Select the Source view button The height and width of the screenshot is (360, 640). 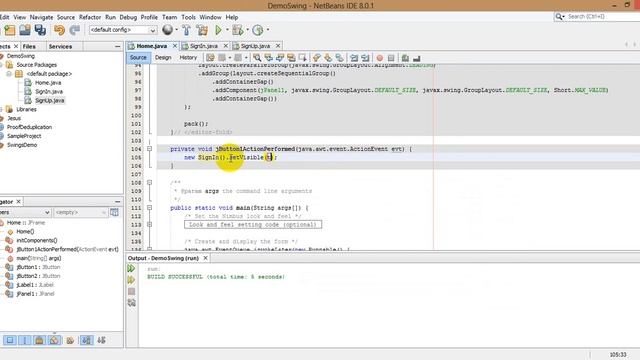(138, 58)
